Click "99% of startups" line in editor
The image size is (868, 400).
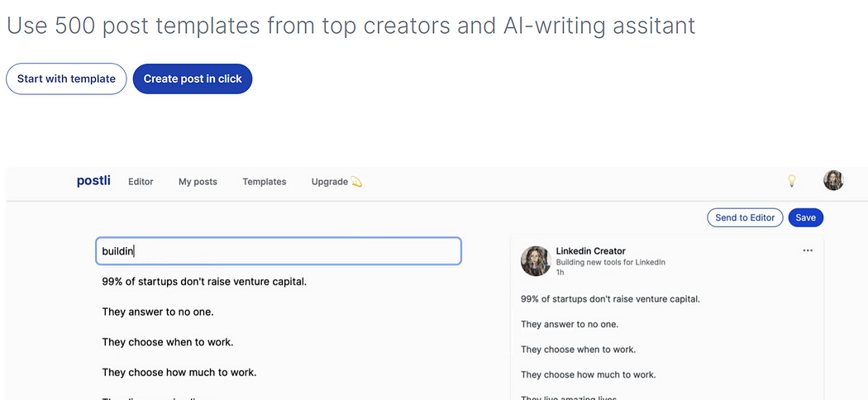click(x=204, y=282)
